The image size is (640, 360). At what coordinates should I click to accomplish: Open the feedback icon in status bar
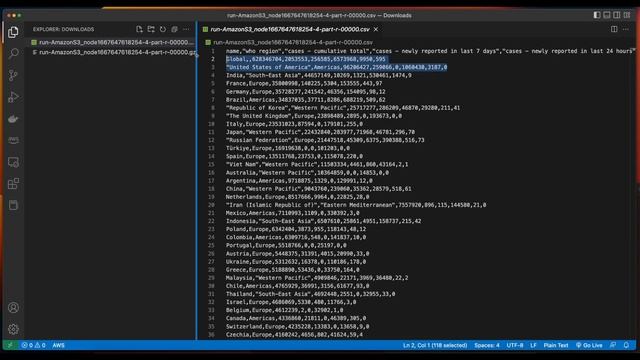(x=613, y=345)
